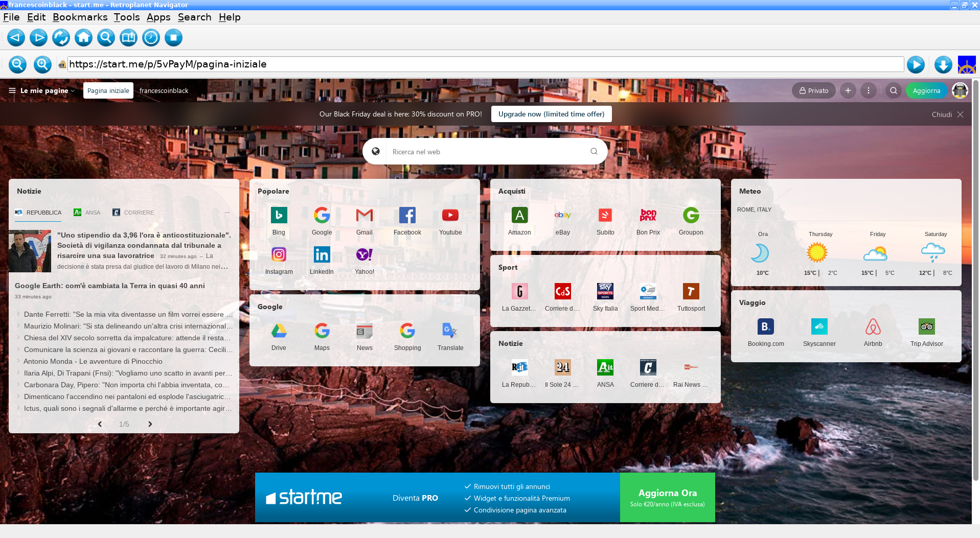980x538 pixels.
Task: Click the zoom out magnifier icon
Action: pos(17,64)
